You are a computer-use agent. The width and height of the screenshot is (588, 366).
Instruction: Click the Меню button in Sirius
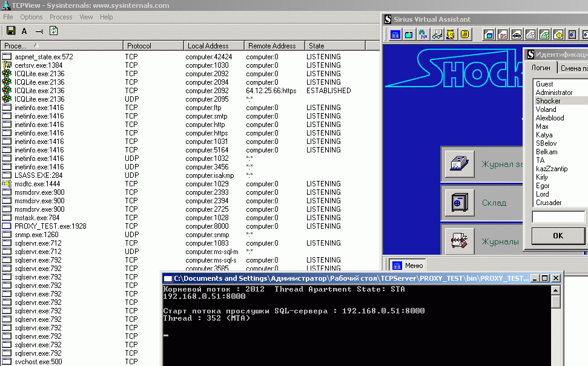[x=408, y=266]
